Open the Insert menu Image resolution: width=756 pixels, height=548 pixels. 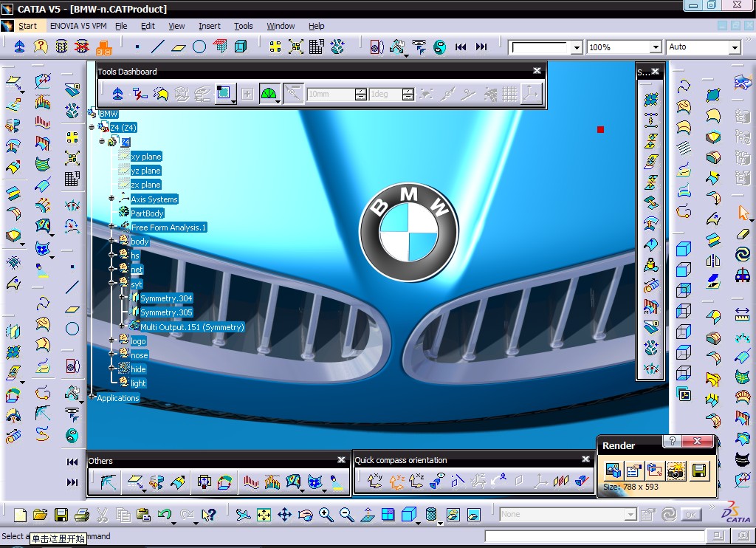[209, 26]
